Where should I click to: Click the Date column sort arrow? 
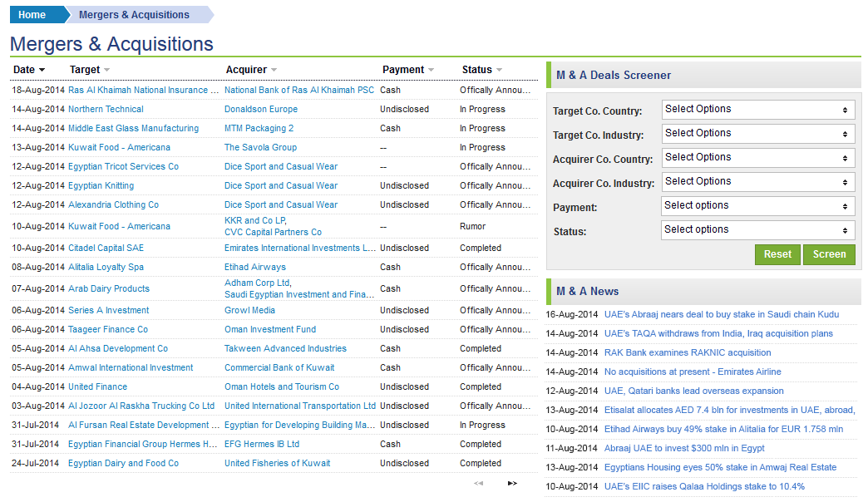click(x=42, y=71)
